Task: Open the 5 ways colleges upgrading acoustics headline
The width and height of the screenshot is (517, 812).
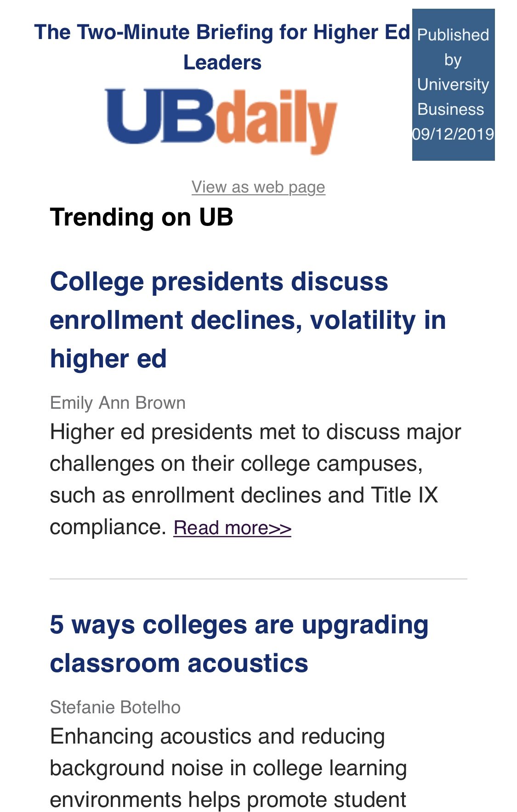Action: pos(239,644)
